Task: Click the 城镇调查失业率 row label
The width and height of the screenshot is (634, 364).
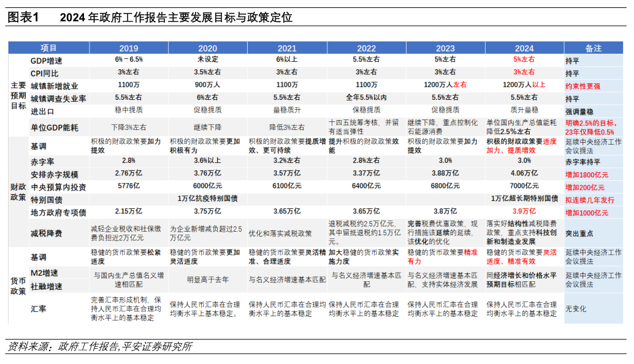Action: tap(58, 98)
